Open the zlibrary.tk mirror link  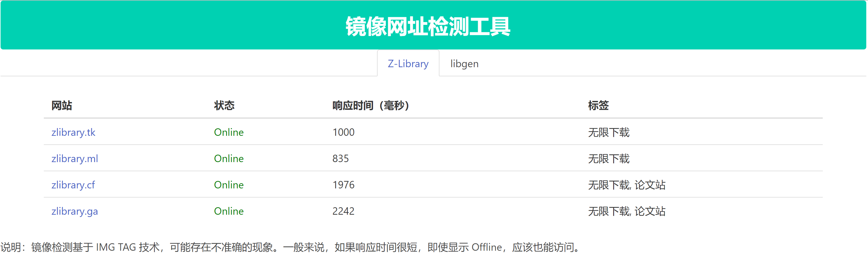click(x=73, y=132)
